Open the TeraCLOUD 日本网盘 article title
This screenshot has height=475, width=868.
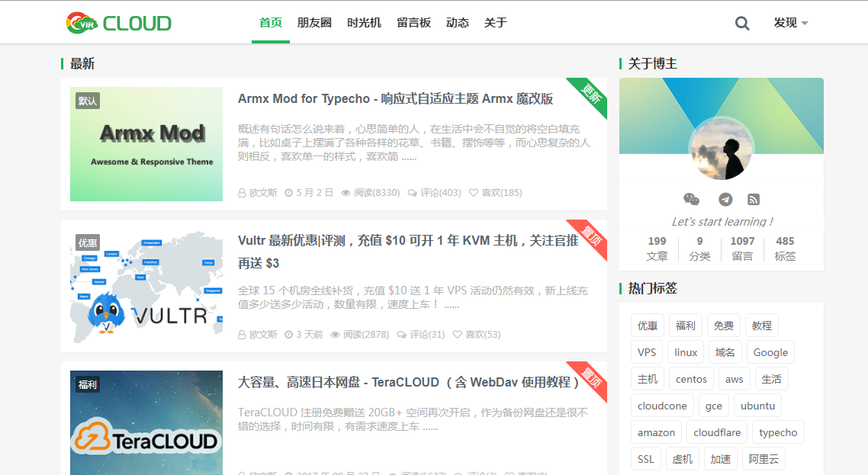[408, 383]
